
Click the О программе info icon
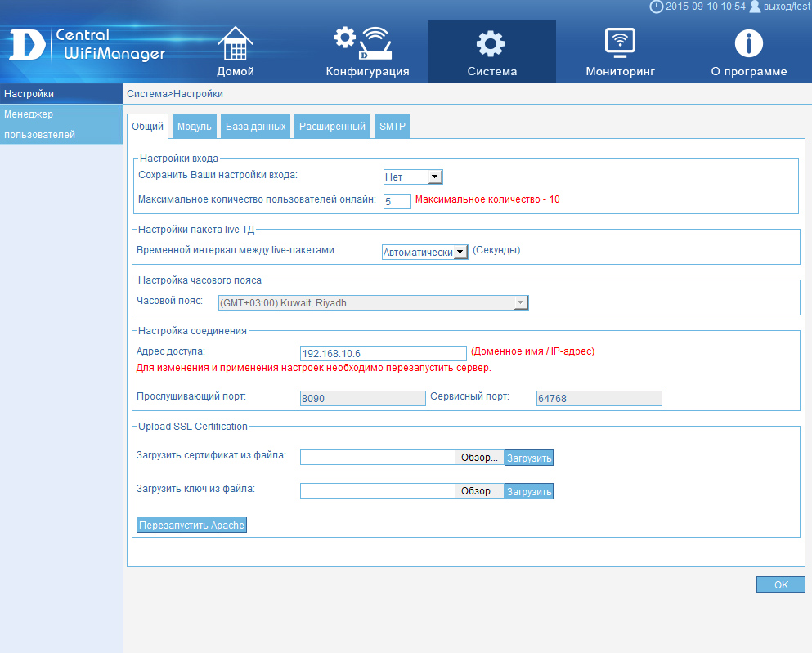(x=748, y=43)
